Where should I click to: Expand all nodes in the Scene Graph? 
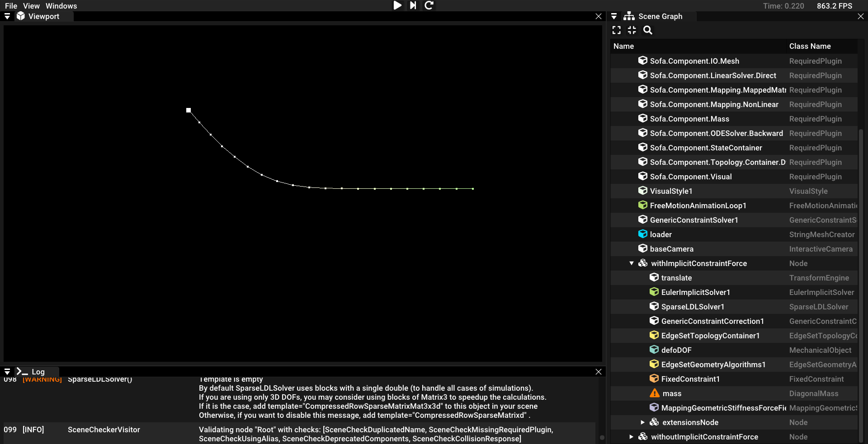pyautogui.click(x=617, y=30)
